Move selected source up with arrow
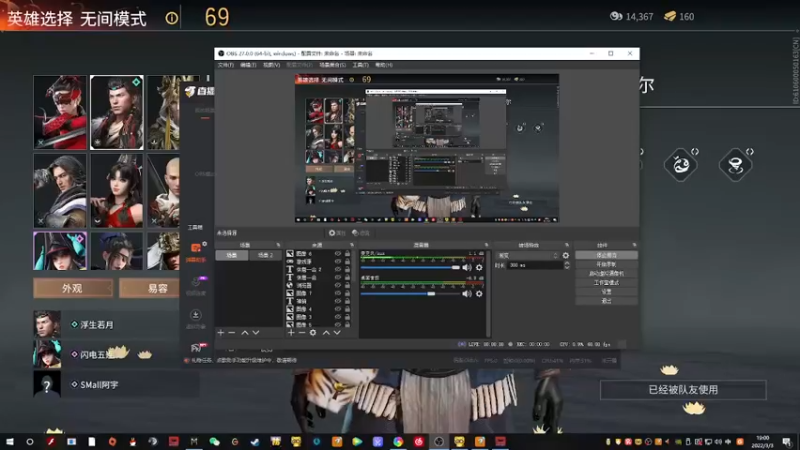The width and height of the screenshot is (800, 450). pyautogui.click(x=326, y=333)
